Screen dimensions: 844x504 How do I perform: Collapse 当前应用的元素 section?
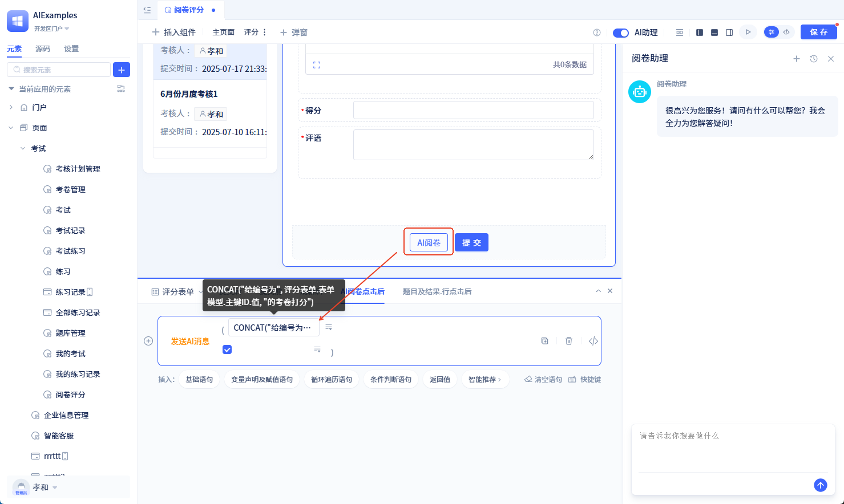pyautogui.click(x=11, y=89)
